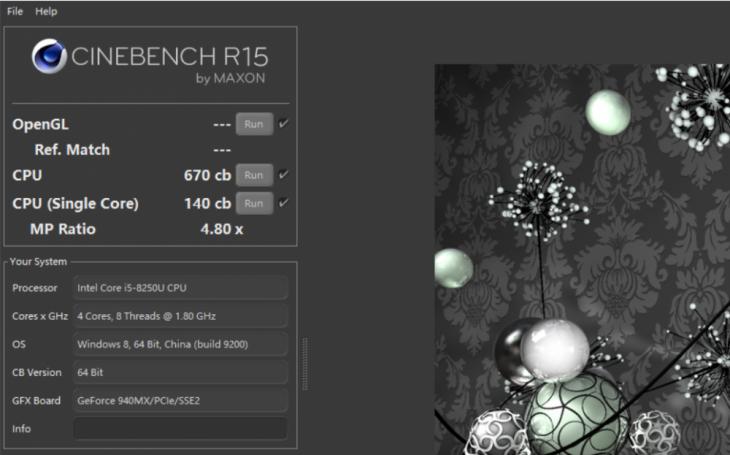Click the GFX Board GeForce 940MX field
The width and height of the screenshot is (730, 455).
(180, 401)
